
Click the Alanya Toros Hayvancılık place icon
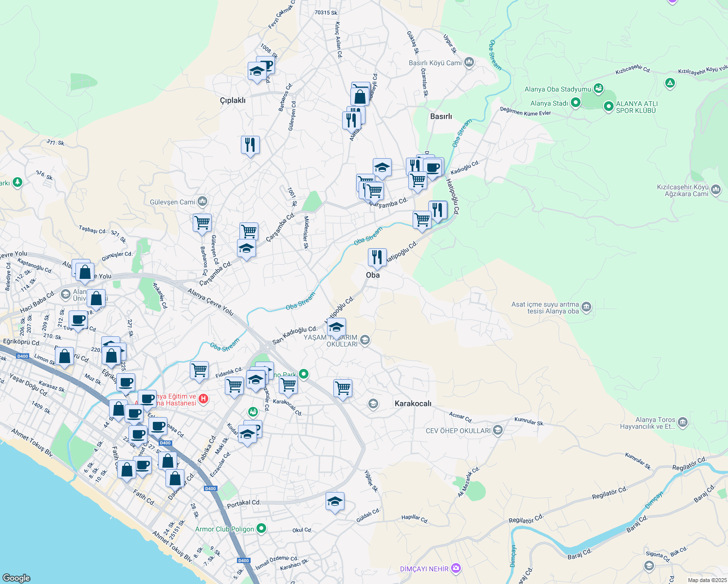[x=683, y=422]
